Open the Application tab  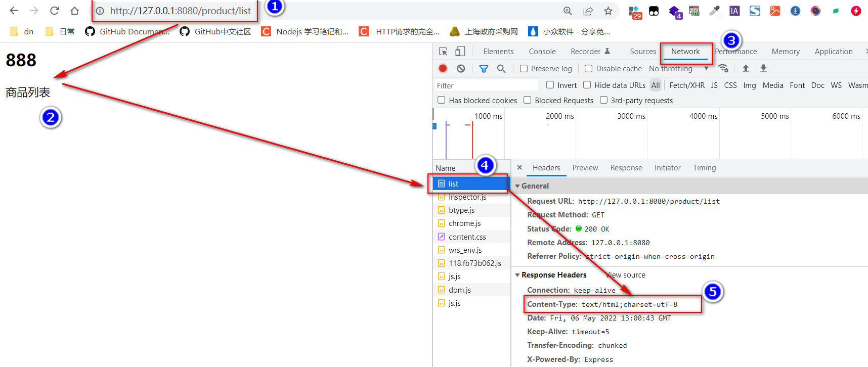[834, 52]
